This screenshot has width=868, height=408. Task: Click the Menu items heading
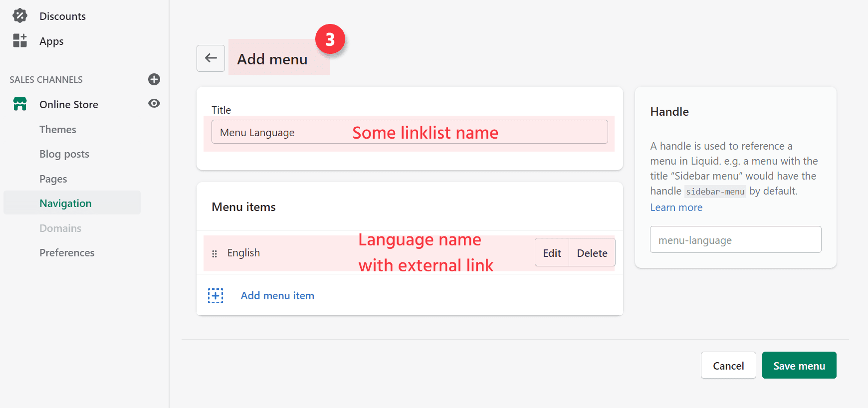click(x=243, y=207)
